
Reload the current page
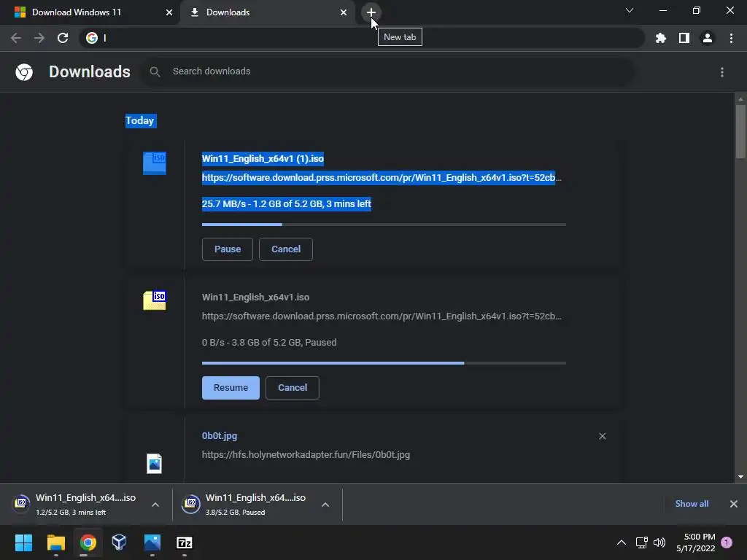[x=63, y=38]
